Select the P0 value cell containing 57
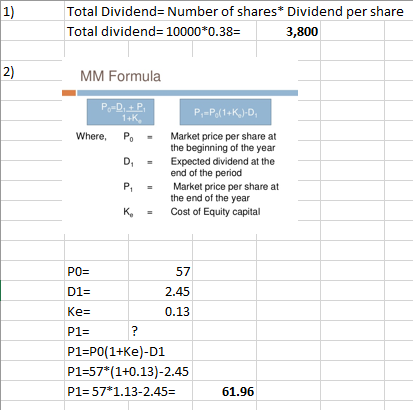This screenshot has height=410, width=413. pos(160,271)
